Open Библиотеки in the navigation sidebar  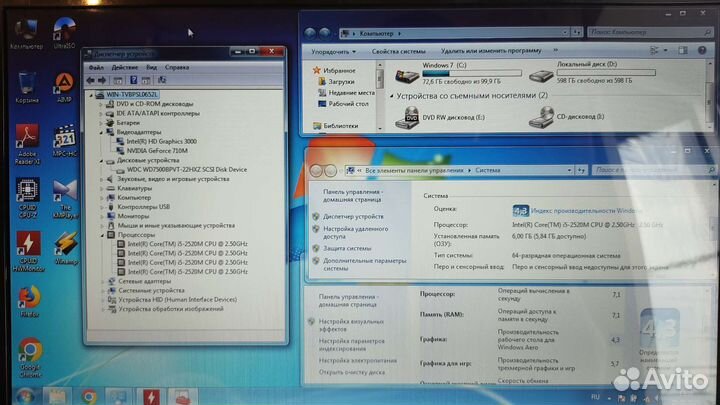coord(335,126)
